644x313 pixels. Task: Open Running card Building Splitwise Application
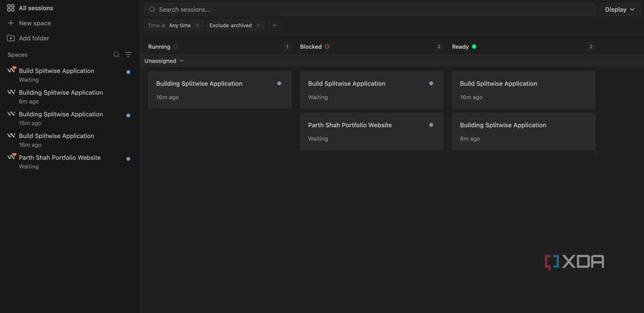click(220, 90)
